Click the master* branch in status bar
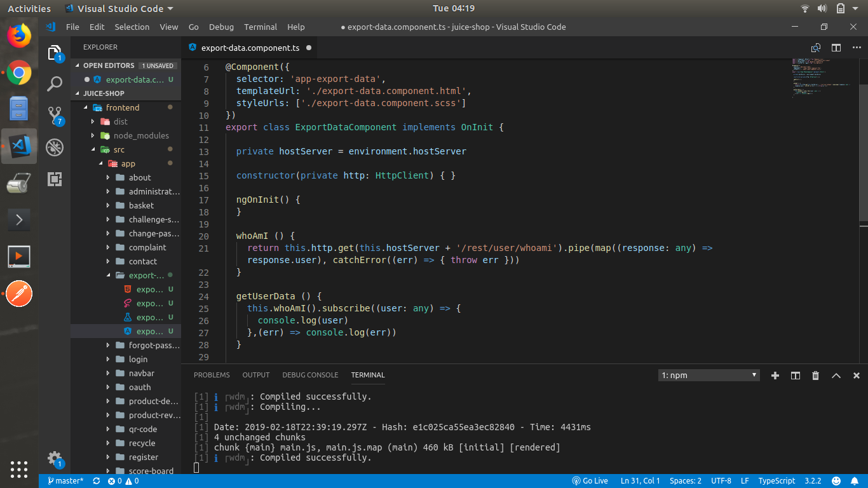Viewport: 868px width, 488px height. click(65, 481)
